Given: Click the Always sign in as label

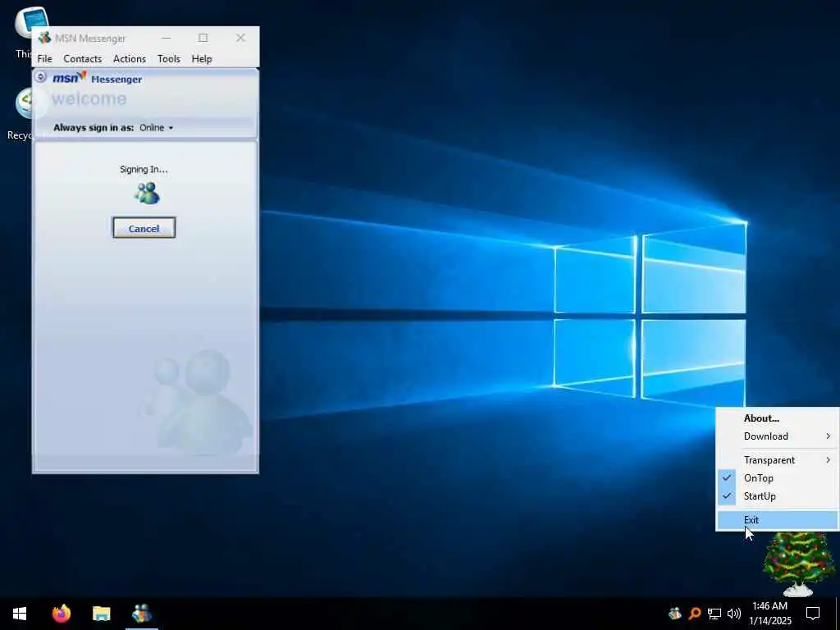Looking at the screenshot, I should (94, 127).
